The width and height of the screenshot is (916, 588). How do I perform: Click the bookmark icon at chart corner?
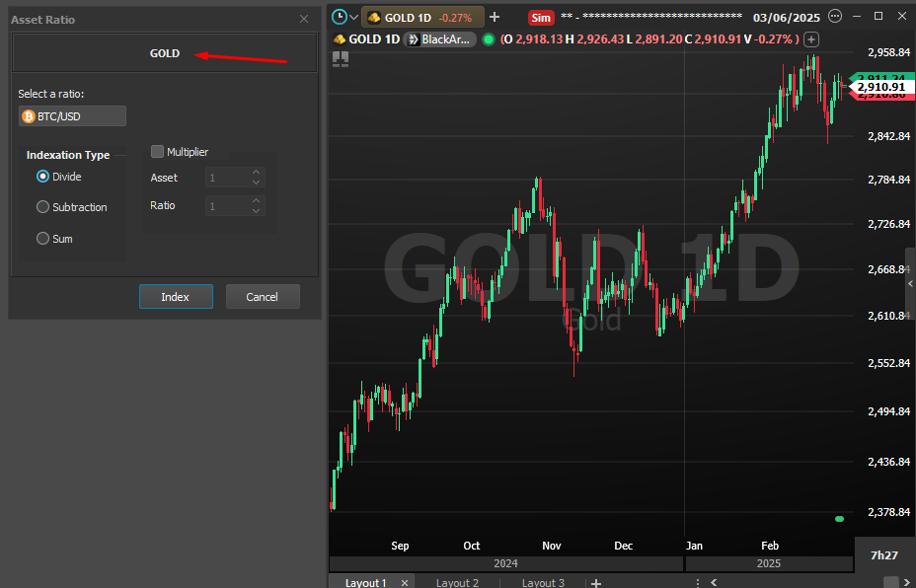click(x=341, y=59)
